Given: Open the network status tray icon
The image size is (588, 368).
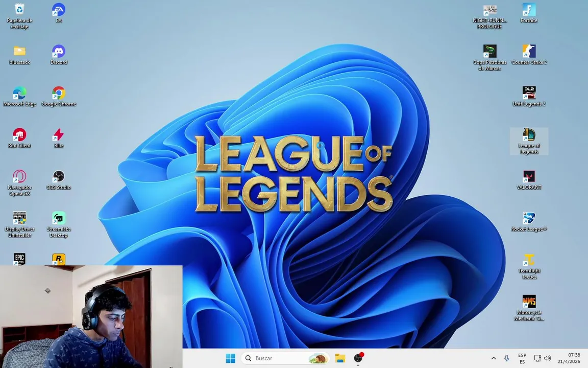Looking at the screenshot, I should pyautogui.click(x=537, y=358).
